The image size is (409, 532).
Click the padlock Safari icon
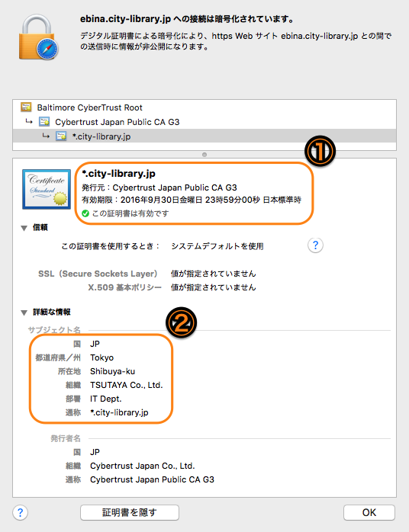[x=38, y=38]
